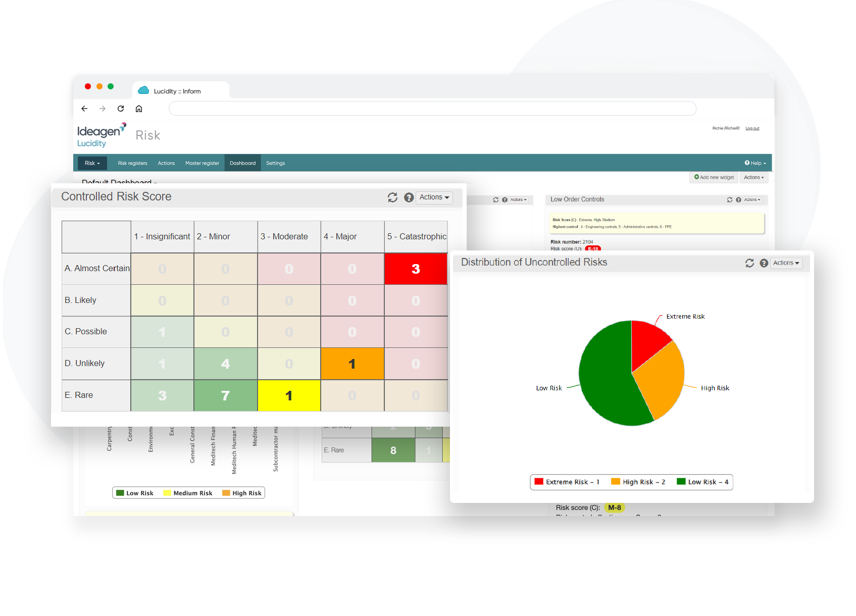Click the Log out link

[x=752, y=128]
